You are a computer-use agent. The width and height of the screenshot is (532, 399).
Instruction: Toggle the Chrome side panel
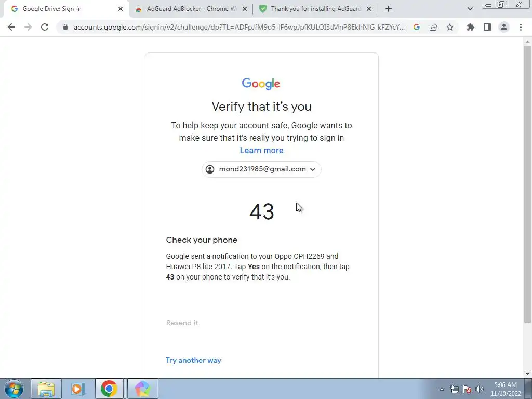click(487, 27)
